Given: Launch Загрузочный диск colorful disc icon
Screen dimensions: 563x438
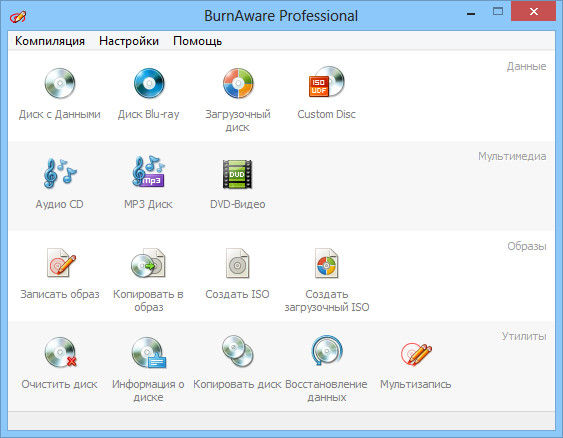Looking at the screenshot, I should coord(238,83).
